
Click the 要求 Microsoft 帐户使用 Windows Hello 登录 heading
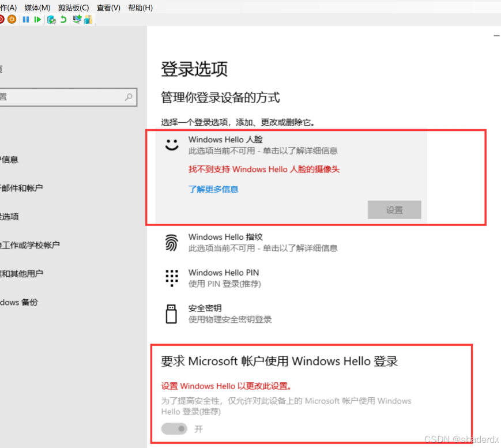click(280, 362)
